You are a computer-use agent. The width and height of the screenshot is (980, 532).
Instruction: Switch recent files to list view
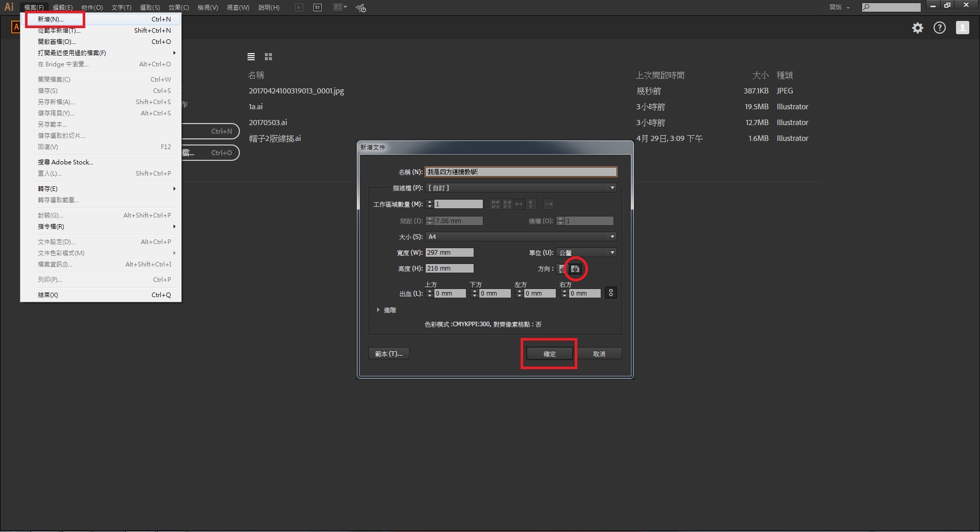(251, 57)
